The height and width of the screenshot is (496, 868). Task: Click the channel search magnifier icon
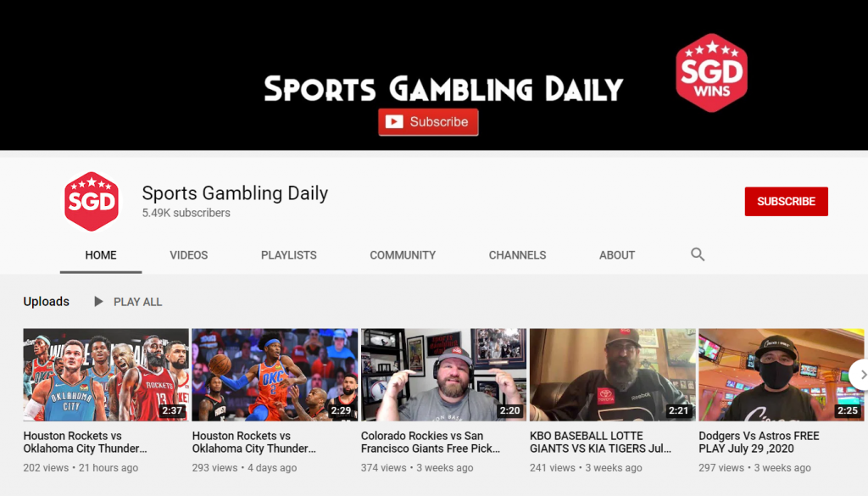[x=698, y=254]
